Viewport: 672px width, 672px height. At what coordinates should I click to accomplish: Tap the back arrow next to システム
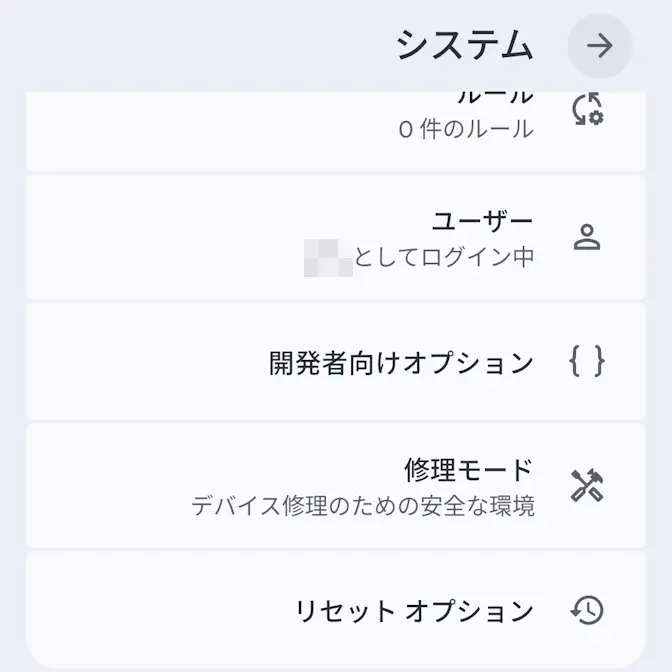tap(599, 46)
